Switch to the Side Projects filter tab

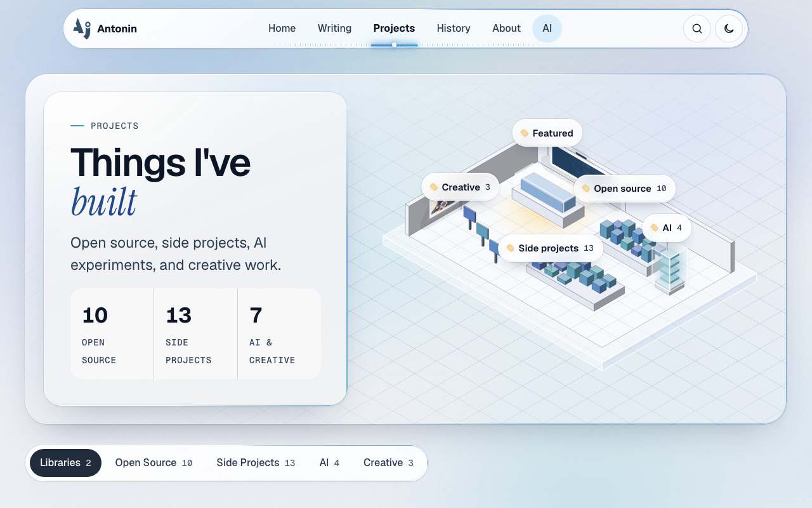tap(256, 463)
